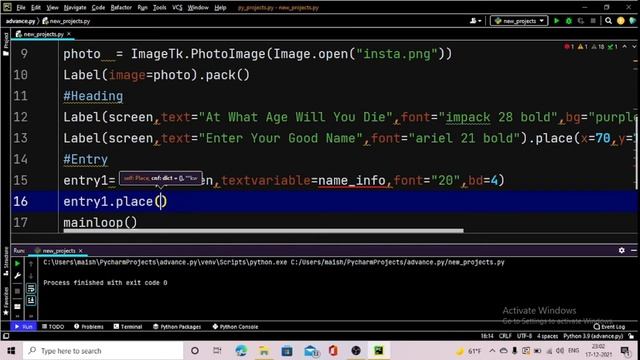Start debugging with the green bug icon
The height and width of the screenshot is (360, 640).
(569, 21)
